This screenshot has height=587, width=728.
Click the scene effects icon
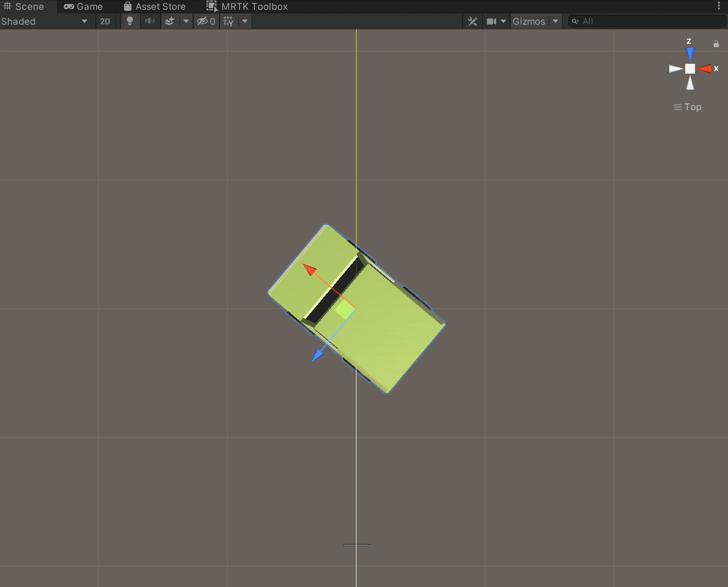tap(170, 21)
